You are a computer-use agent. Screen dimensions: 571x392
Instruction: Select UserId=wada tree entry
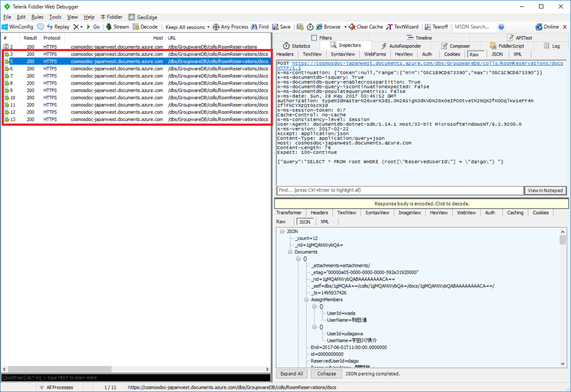click(x=341, y=313)
